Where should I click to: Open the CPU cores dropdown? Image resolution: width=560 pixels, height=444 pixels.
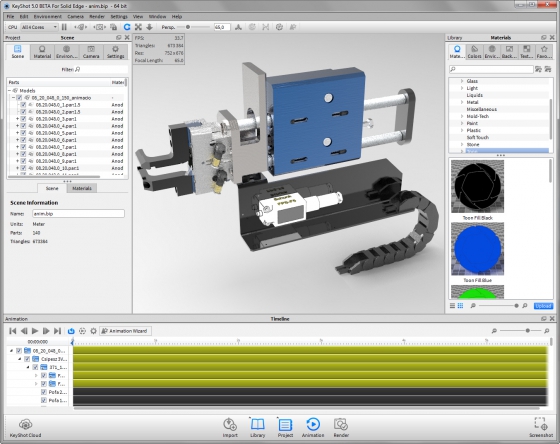click(39, 27)
